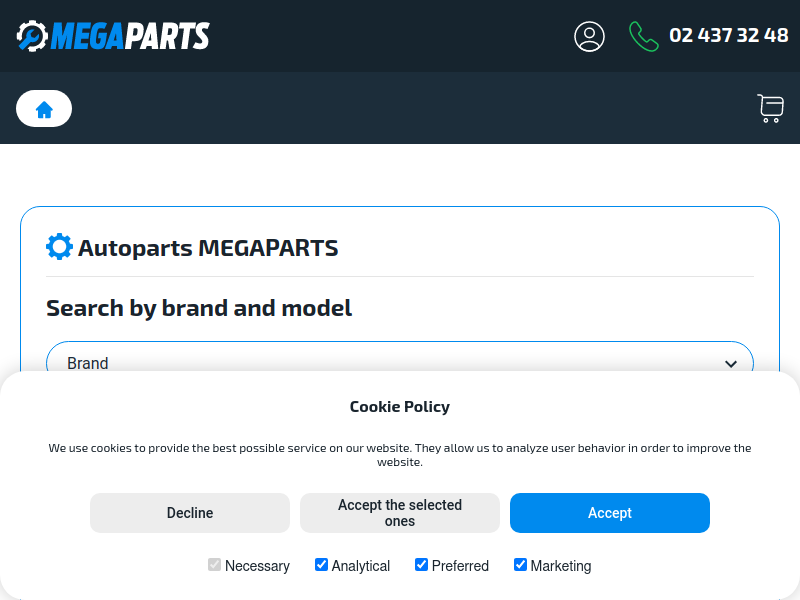The image size is (800, 600).
Task: Uncheck the Analytical cookies checkbox
Action: [321, 565]
